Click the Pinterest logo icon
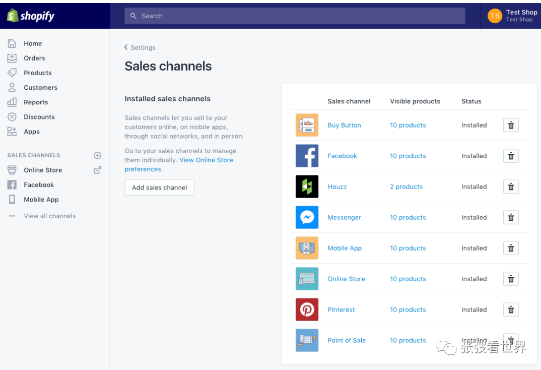The width and height of the screenshot is (541, 370). click(307, 309)
